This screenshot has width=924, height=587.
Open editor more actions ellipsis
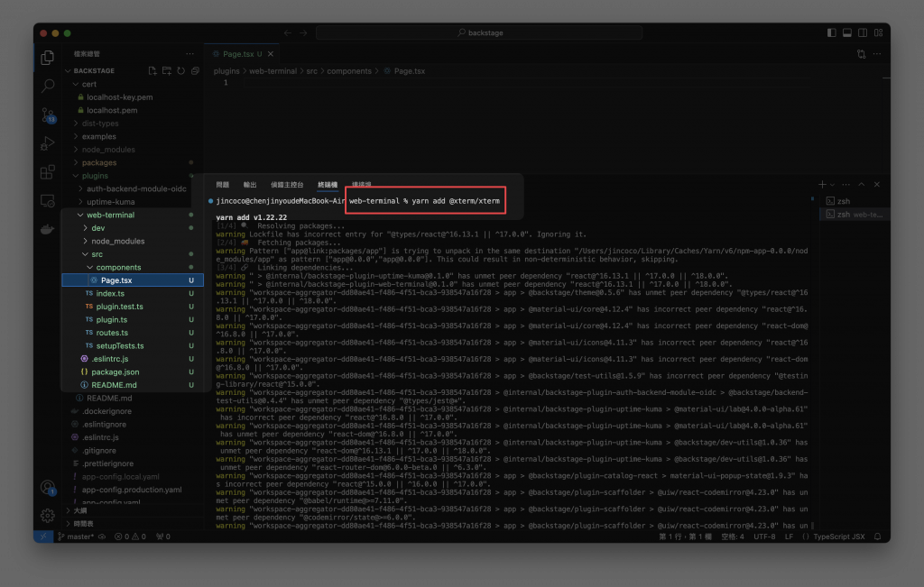point(877,54)
